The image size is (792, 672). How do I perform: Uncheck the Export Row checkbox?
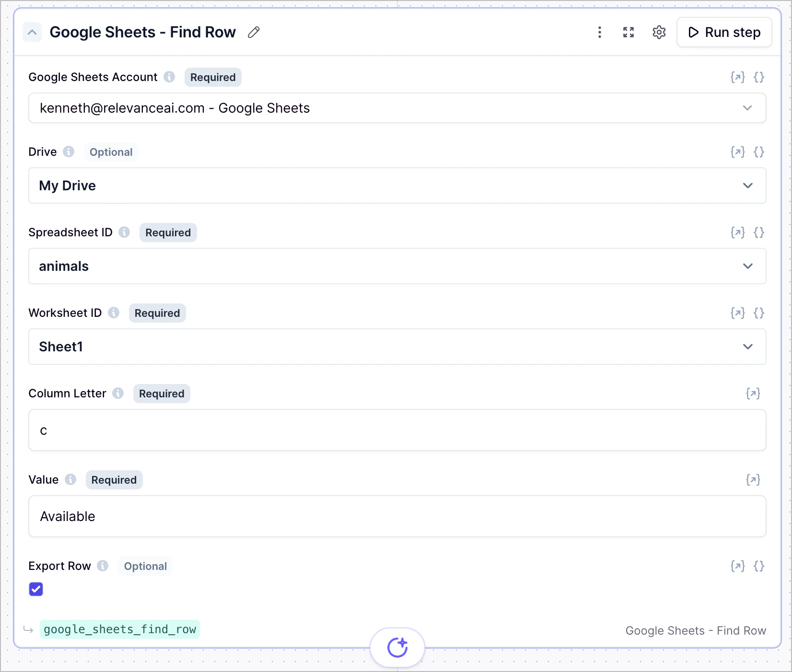click(x=35, y=589)
